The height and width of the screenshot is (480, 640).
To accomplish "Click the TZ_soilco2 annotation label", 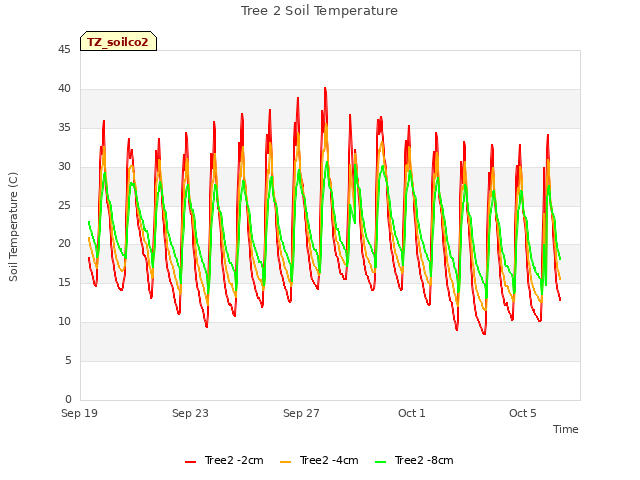I will (118, 41).
